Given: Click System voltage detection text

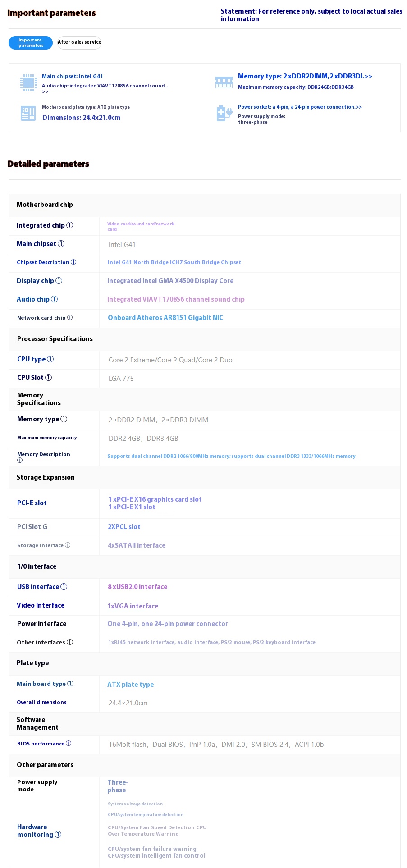Looking at the screenshot, I should [x=135, y=804].
